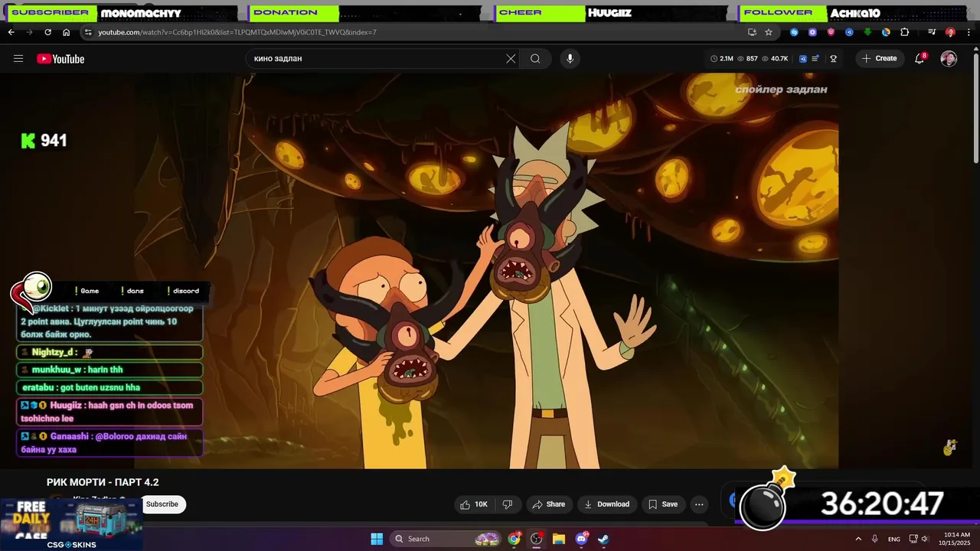Open the Windows Start menu
Screen dimensions: 980x551
(x=377, y=539)
